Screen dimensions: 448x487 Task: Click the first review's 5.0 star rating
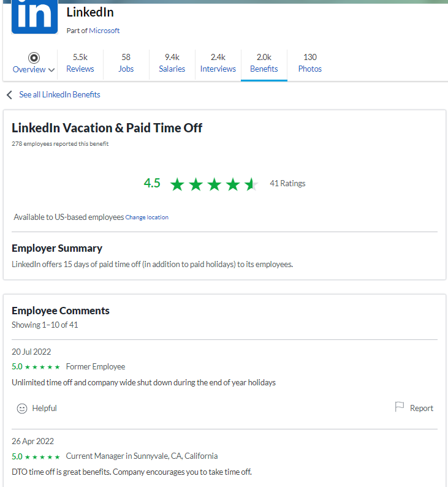(x=36, y=367)
